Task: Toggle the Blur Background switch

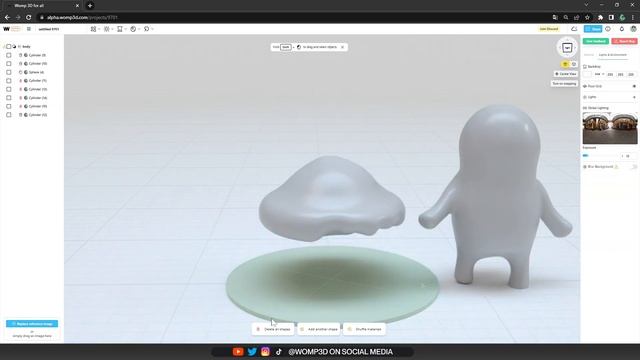Action: 633,167
